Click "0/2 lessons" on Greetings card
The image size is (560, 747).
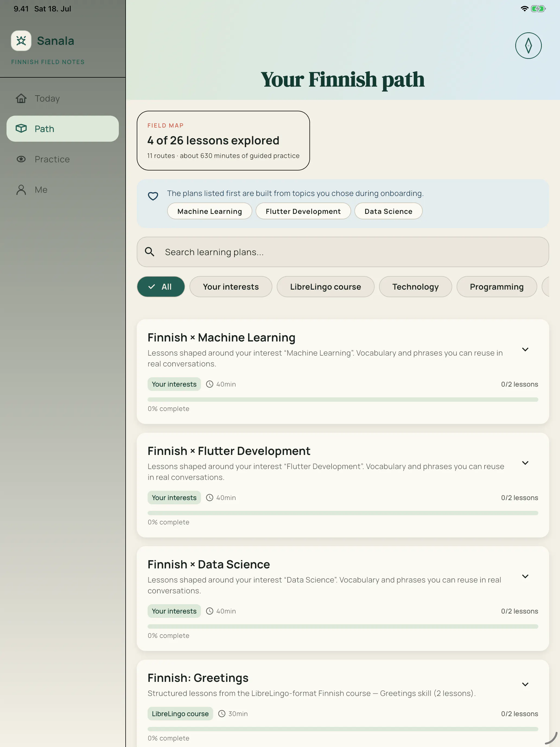pos(520,714)
